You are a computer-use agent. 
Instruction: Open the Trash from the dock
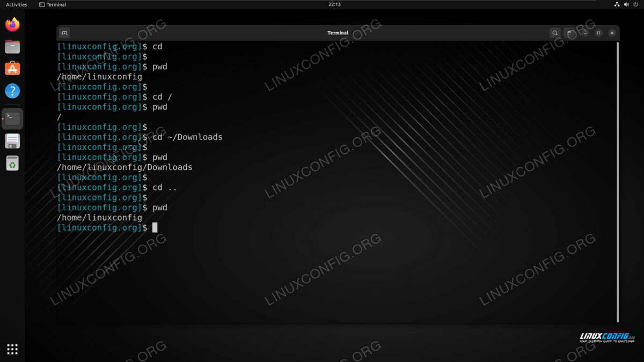point(12,163)
